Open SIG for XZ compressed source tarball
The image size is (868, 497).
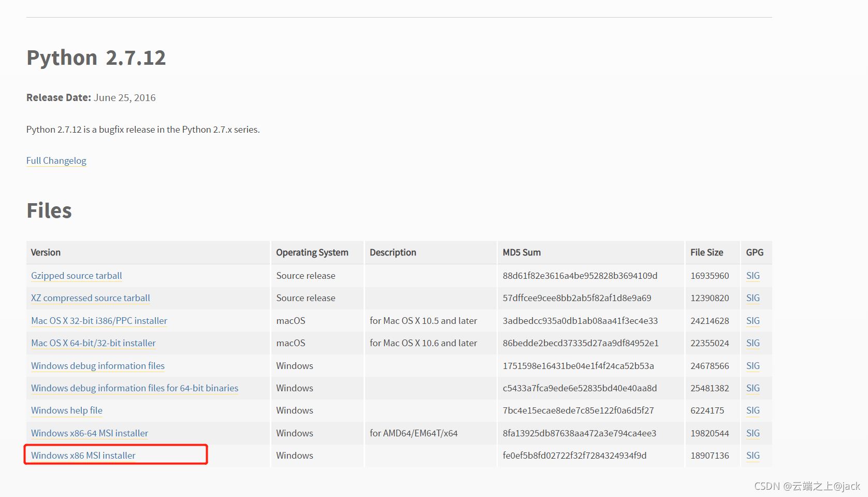tap(753, 298)
